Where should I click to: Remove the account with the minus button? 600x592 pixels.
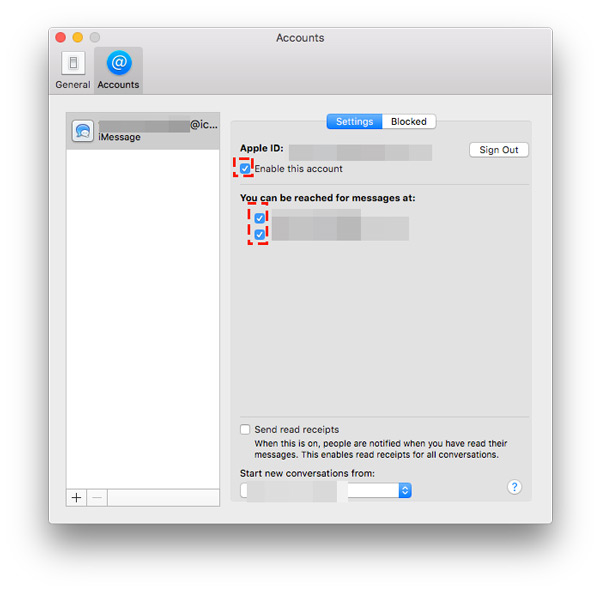click(97, 497)
